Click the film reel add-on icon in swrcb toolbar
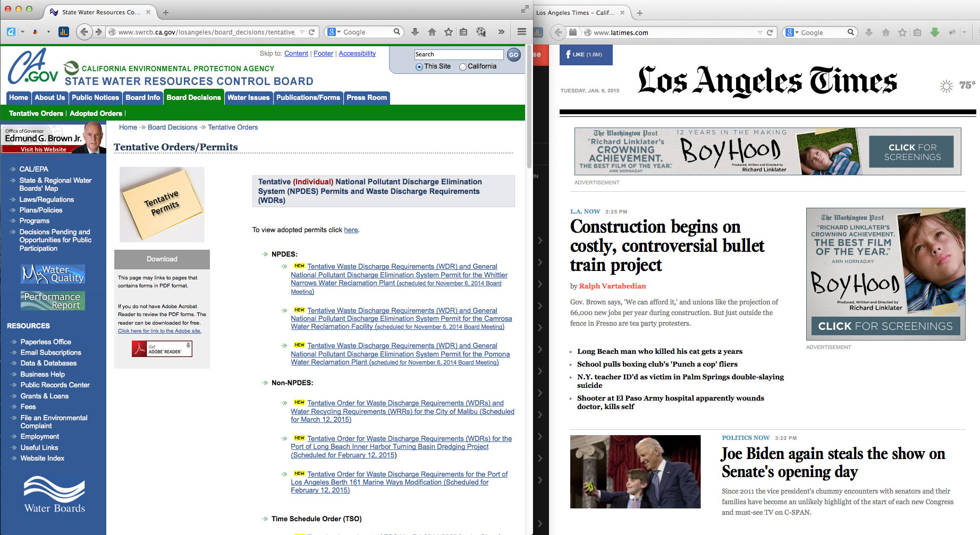 481,32
